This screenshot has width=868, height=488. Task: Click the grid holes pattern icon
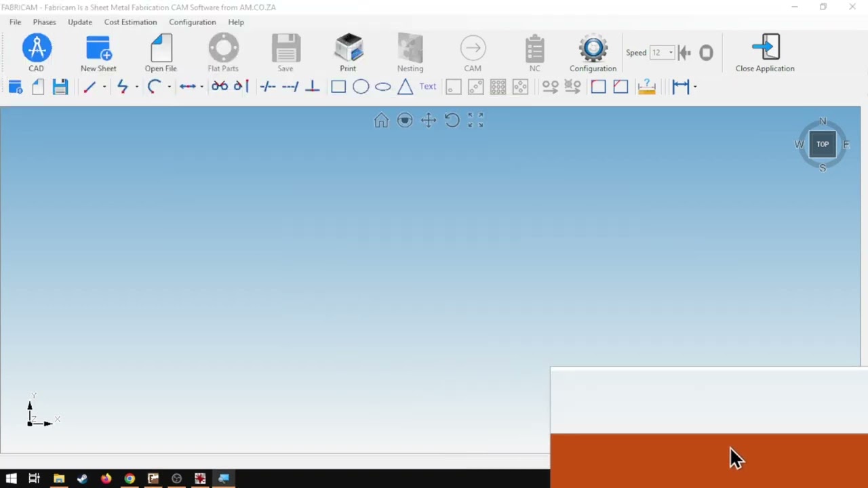pos(498,87)
